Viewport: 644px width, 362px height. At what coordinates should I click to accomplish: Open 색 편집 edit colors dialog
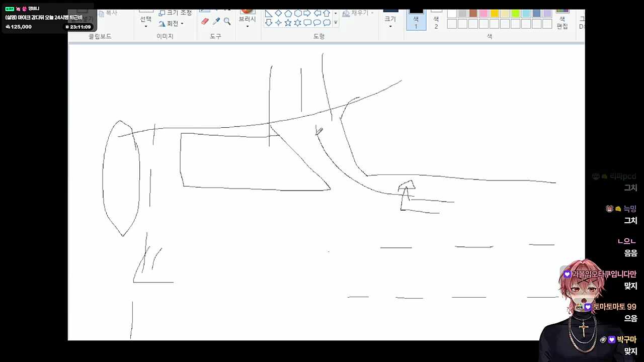[562, 20]
